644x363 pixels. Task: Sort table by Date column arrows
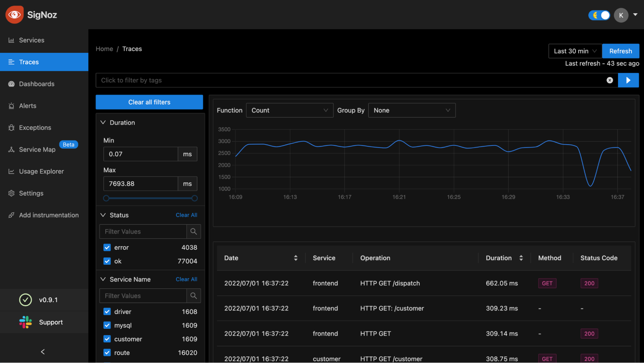click(296, 258)
